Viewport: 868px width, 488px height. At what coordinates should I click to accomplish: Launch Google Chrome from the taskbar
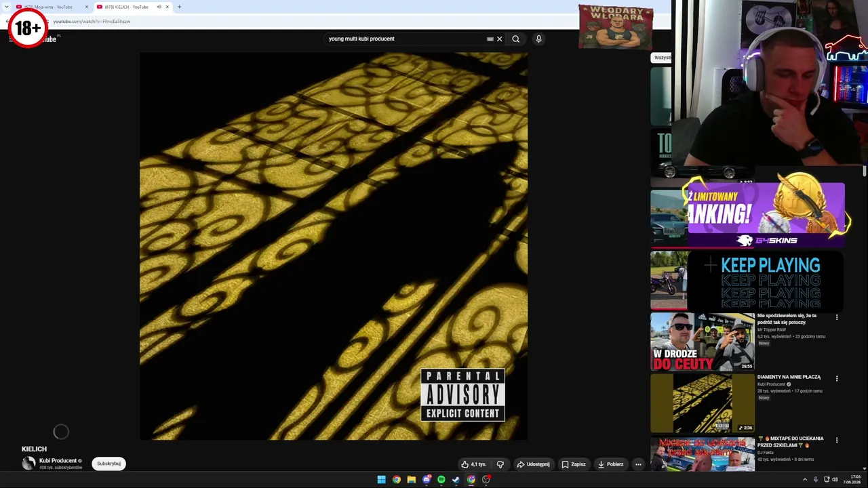[x=396, y=480]
